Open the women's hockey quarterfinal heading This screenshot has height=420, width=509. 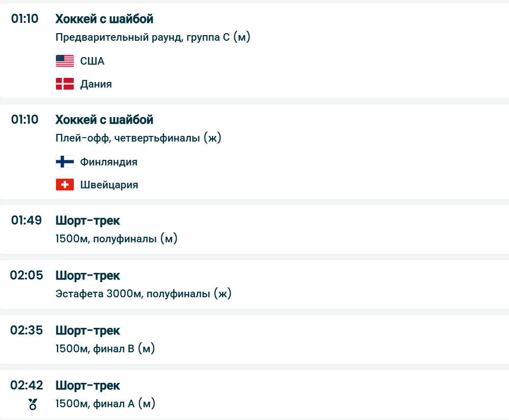pyautogui.click(x=104, y=120)
